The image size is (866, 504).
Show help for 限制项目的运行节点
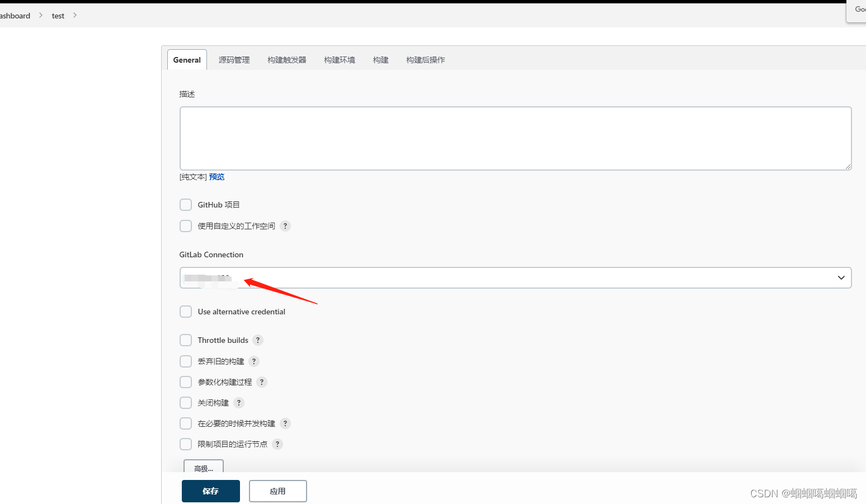point(277,444)
